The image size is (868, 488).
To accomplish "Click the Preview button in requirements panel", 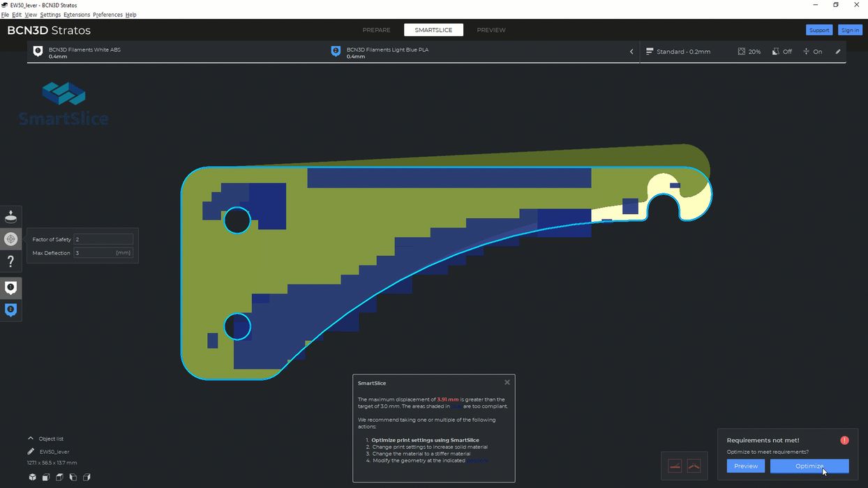I will [x=745, y=466].
